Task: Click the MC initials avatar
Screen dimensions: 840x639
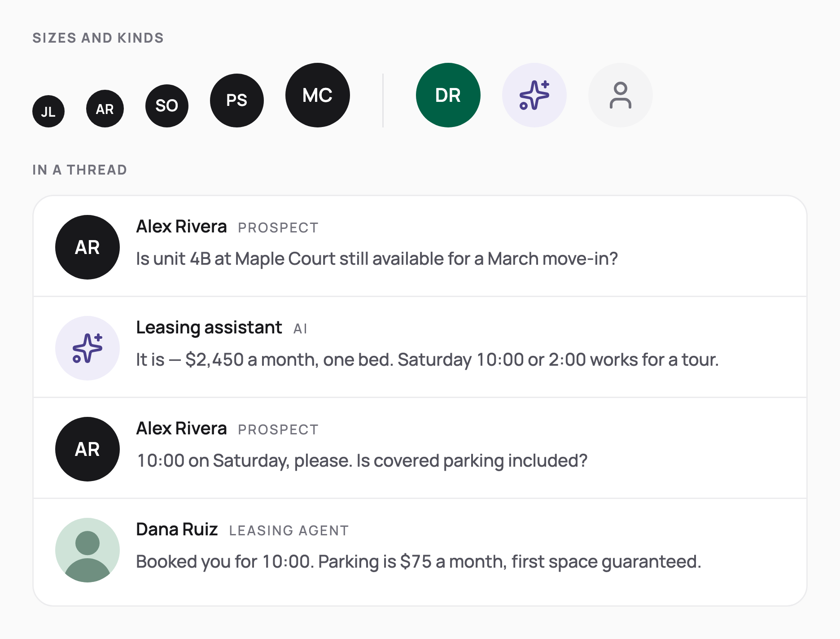Action: tap(318, 95)
